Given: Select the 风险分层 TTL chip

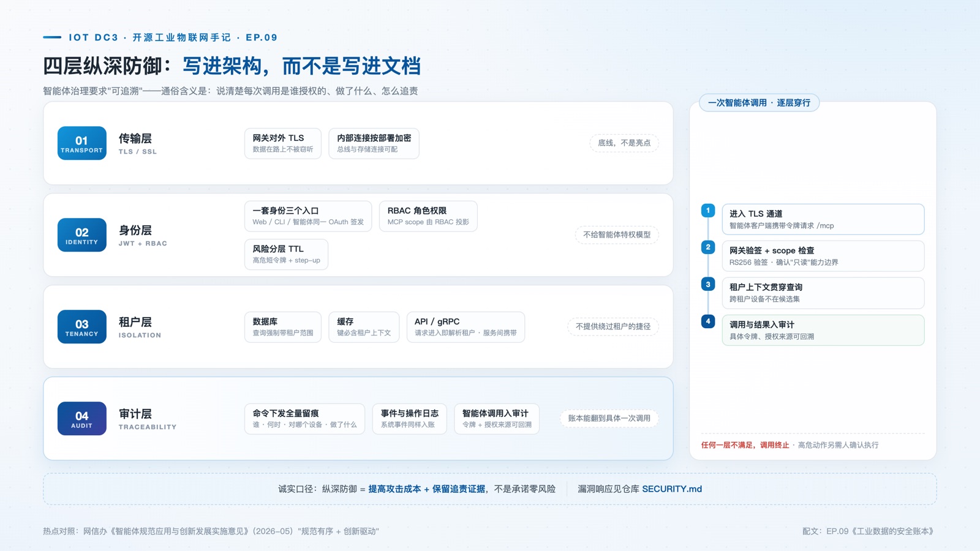Looking at the screenshot, I should point(286,254).
